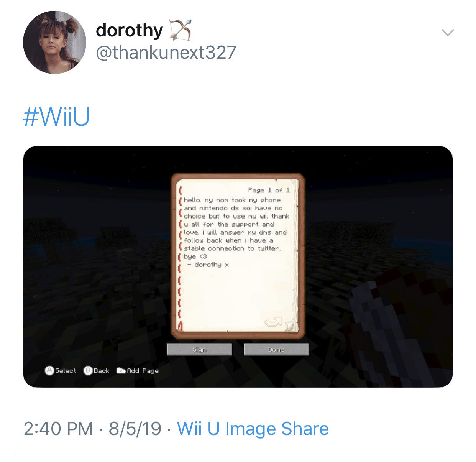The image size is (476, 462).
Task: Open the @thankunext327 handle
Action: [166, 53]
